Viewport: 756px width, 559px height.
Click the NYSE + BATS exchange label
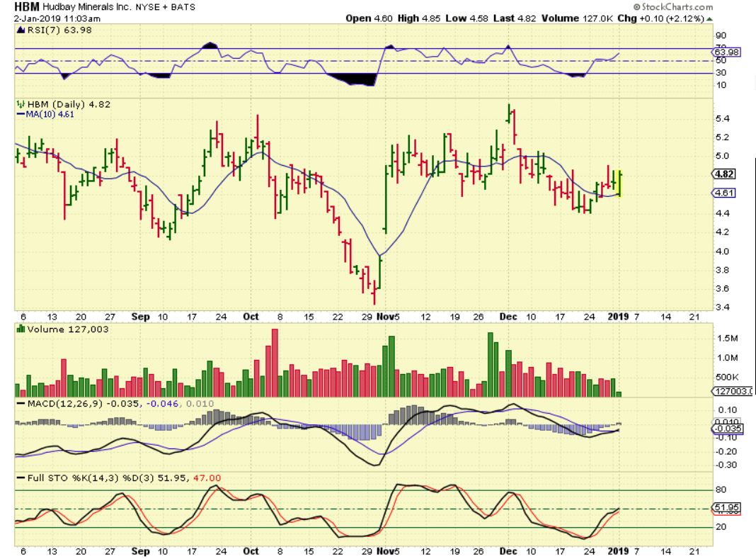pos(166,7)
